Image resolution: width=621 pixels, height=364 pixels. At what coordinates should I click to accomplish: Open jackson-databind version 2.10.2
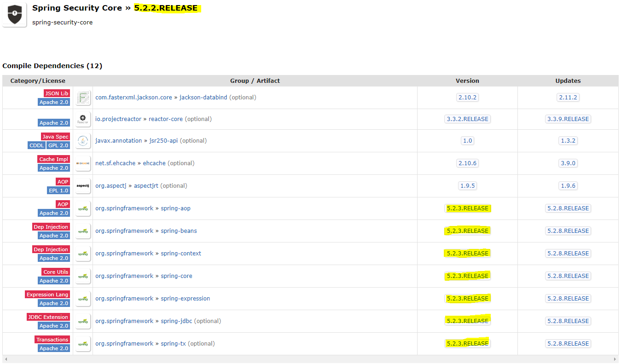(467, 98)
